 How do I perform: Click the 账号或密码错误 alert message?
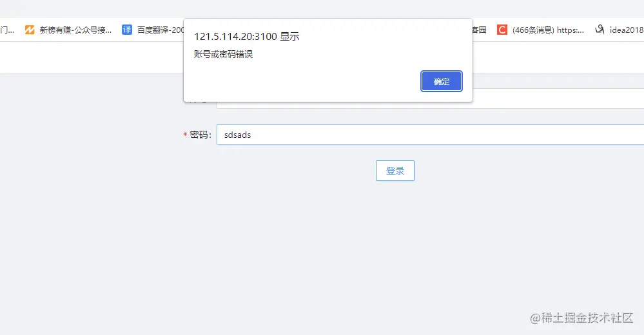[224, 54]
